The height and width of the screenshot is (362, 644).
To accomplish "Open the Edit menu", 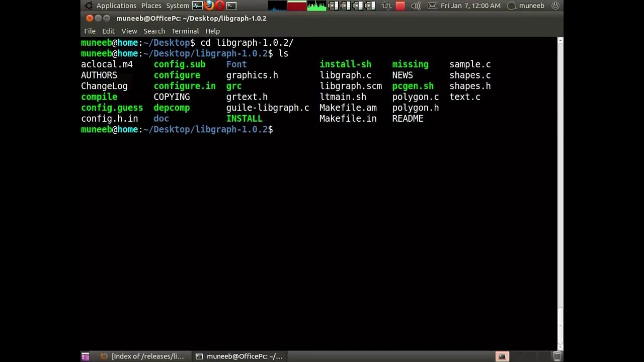I will tap(108, 31).
